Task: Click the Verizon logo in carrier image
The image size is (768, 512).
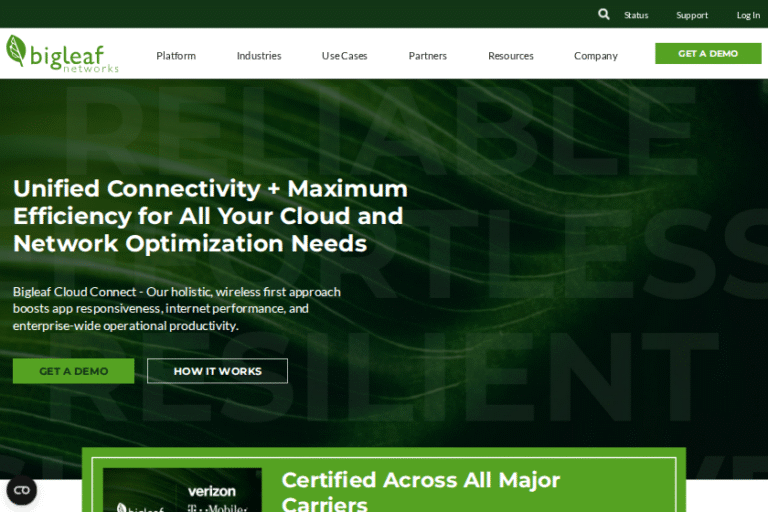Action: [212, 491]
